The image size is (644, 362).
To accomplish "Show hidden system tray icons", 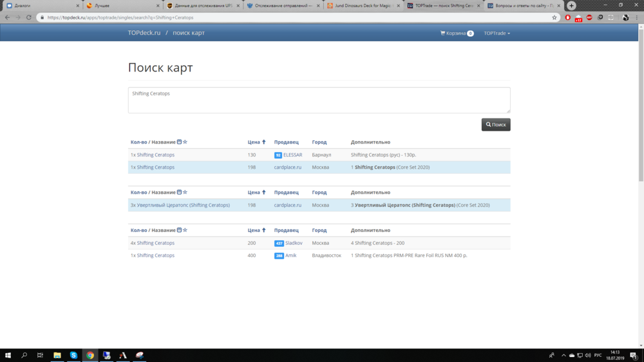I will (x=563, y=356).
